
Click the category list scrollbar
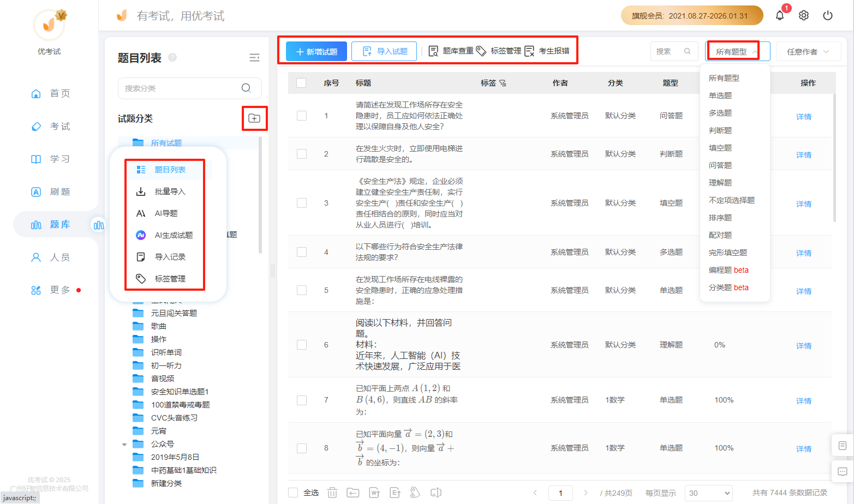tap(260, 195)
